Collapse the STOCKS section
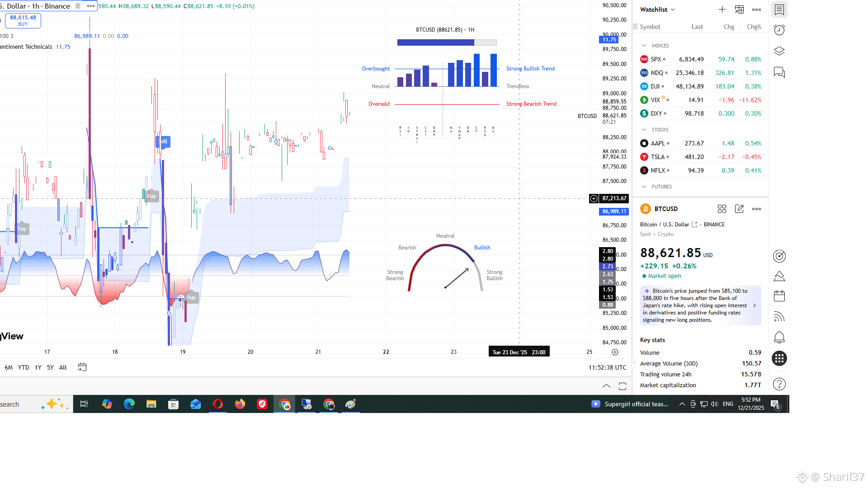Image resolution: width=868 pixels, height=488 pixels. [644, 130]
